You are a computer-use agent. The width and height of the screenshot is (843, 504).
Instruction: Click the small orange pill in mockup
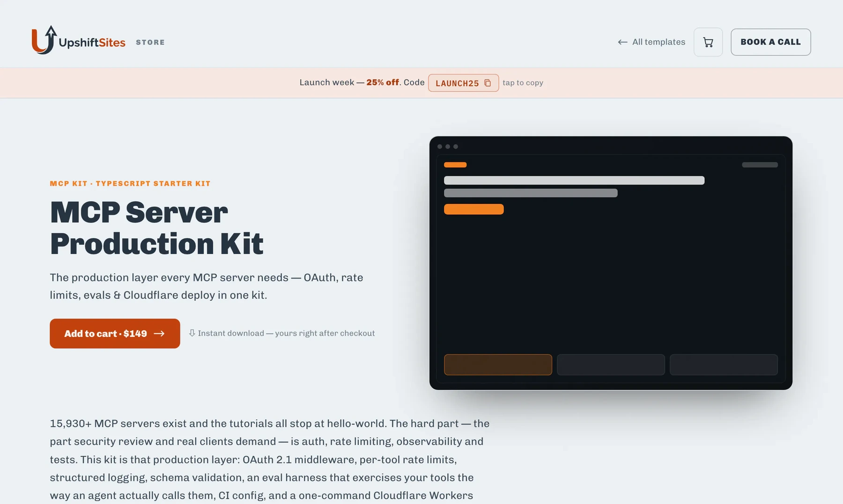[x=455, y=165]
